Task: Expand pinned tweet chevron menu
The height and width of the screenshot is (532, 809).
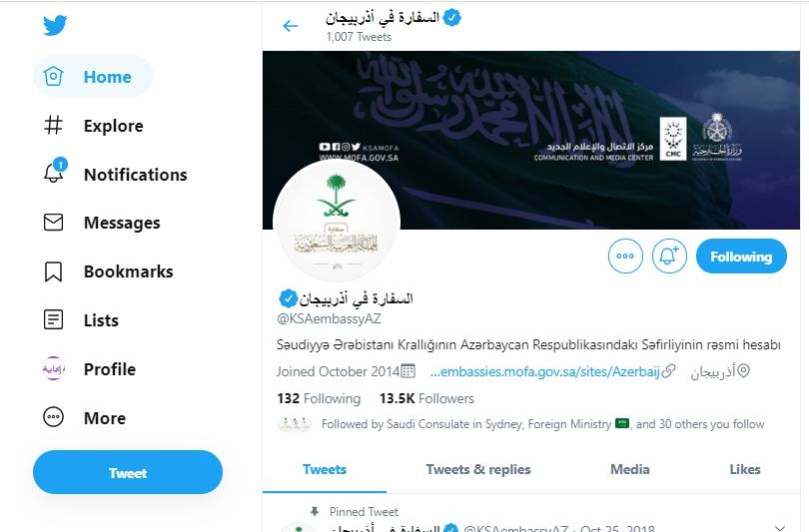Action: tap(780, 528)
